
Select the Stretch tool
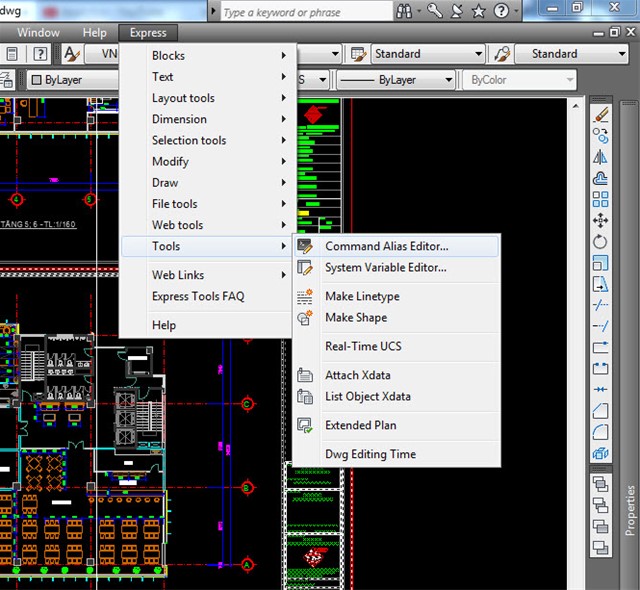(x=600, y=284)
